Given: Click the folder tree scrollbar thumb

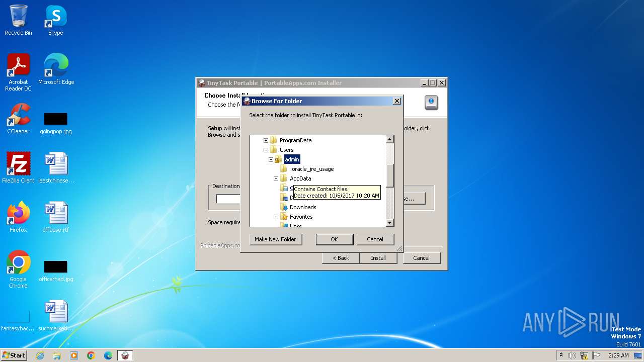Looking at the screenshot, I should [x=389, y=175].
